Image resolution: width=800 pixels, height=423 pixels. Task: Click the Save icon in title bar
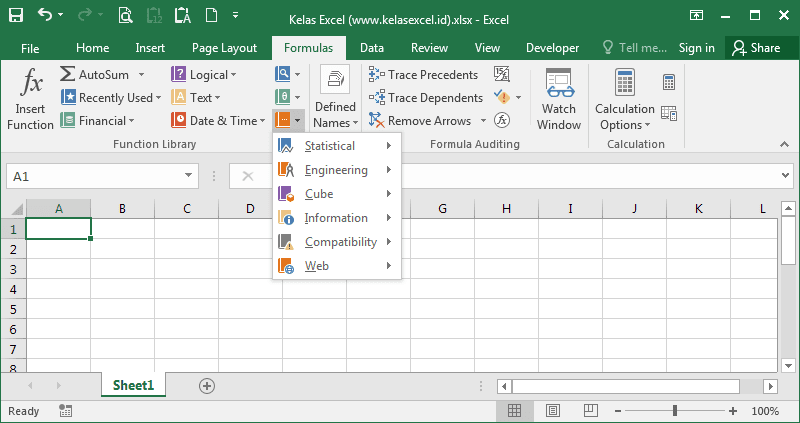16,15
